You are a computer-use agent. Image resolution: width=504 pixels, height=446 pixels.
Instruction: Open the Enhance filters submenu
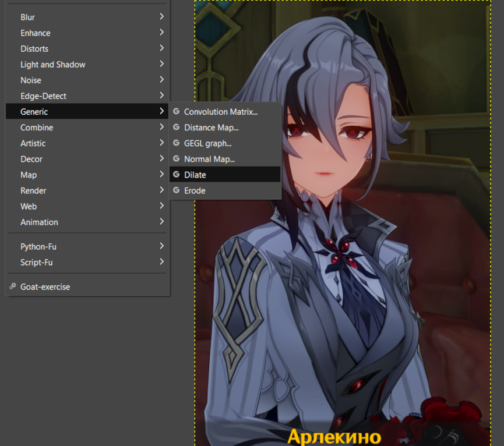(87, 33)
